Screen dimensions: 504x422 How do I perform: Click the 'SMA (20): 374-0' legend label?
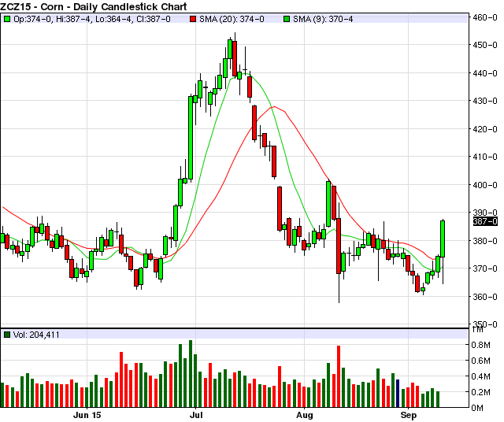pos(232,19)
